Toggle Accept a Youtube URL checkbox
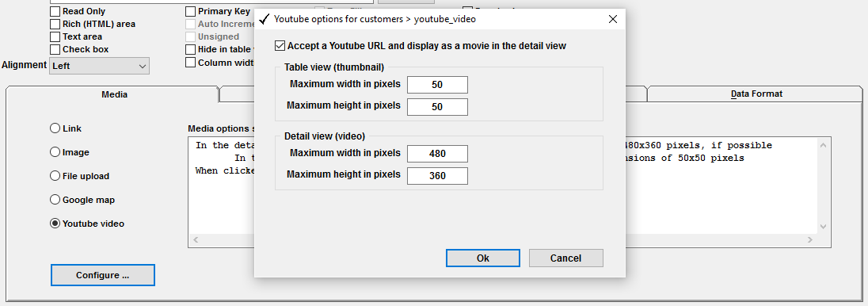 tap(280, 46)
